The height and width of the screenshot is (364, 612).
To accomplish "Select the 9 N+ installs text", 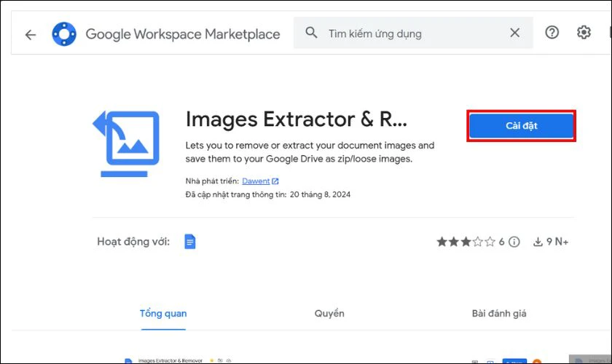I will pyautogui.click(x=557, y=242).
